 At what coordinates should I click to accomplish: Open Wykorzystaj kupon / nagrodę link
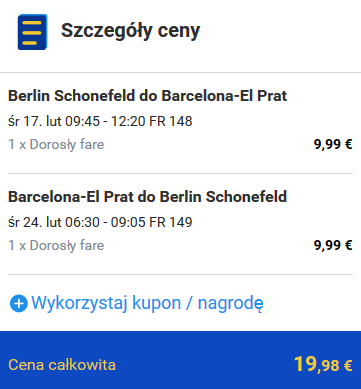[147, 303]
